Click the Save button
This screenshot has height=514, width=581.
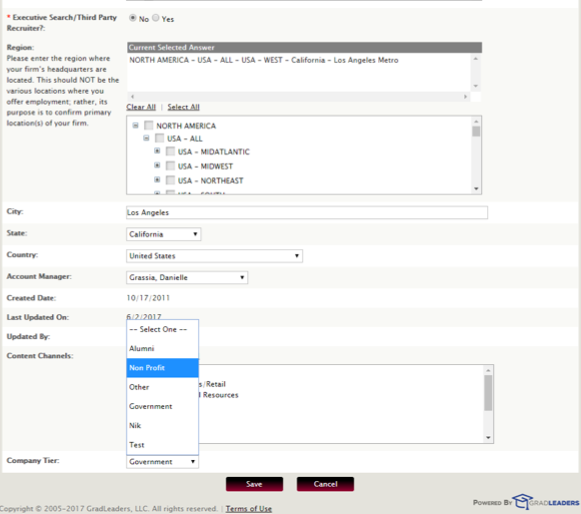click(x=254, y=484)
